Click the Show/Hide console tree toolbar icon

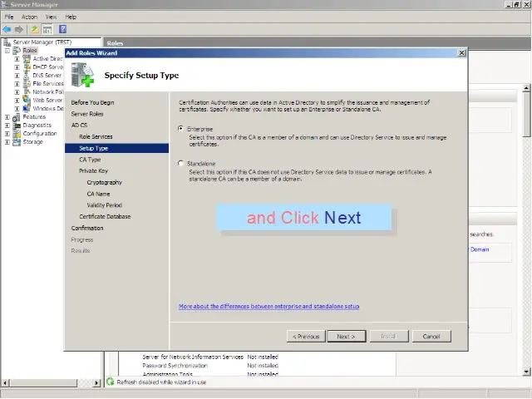[x=47, y=30]
